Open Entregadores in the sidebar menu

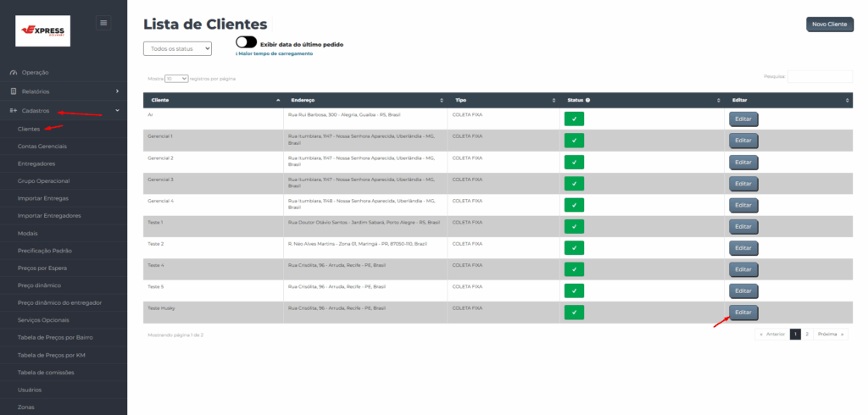click(x=36, y=163)
